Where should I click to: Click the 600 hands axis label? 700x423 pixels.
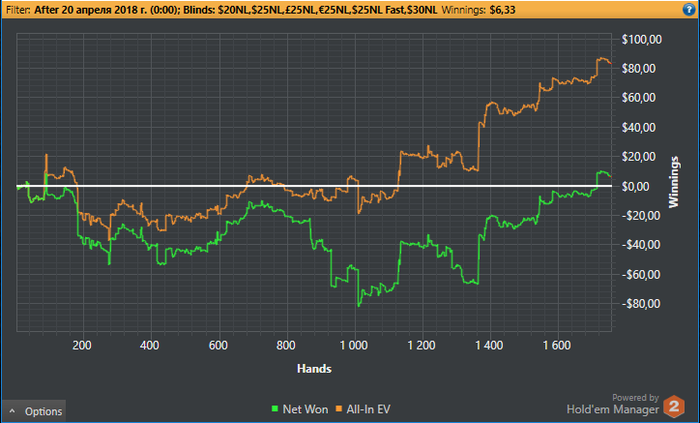[x=218, y=345]
